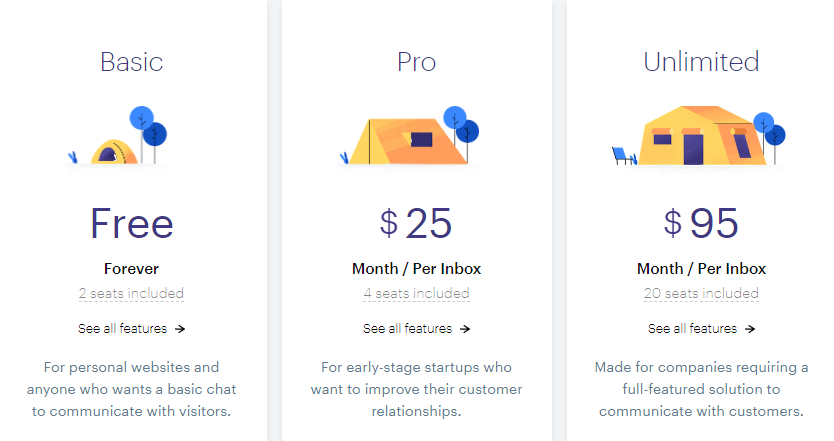834x441 pixels.
Task: Click the arrow icon beside Unlimited's See all features
Action: coord(750,329)
